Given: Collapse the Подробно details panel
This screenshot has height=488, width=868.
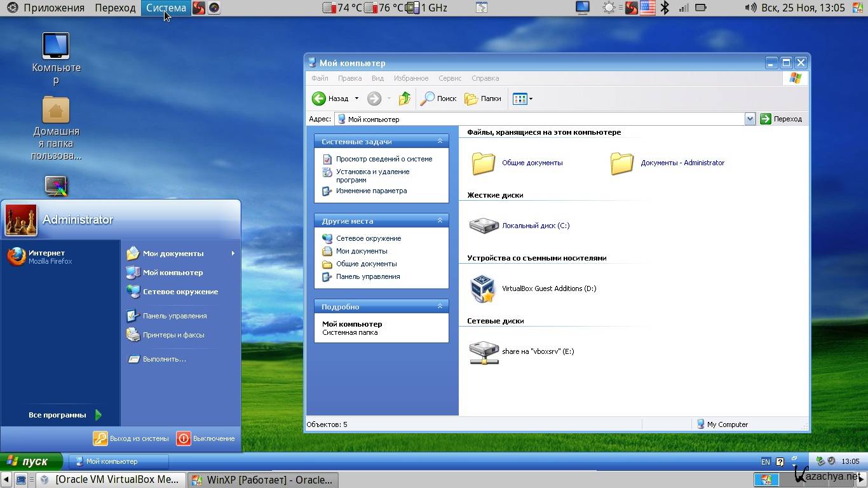Looking at the screenshot, I should pos(440,306).
